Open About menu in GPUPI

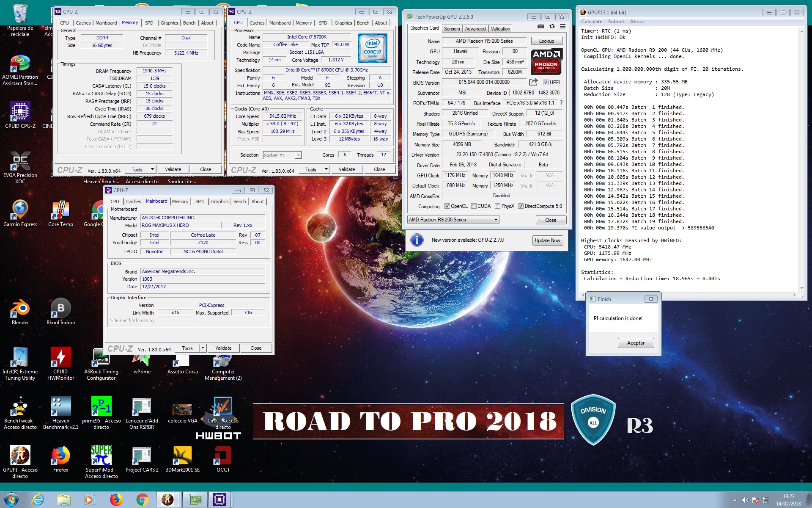point(637,22)
